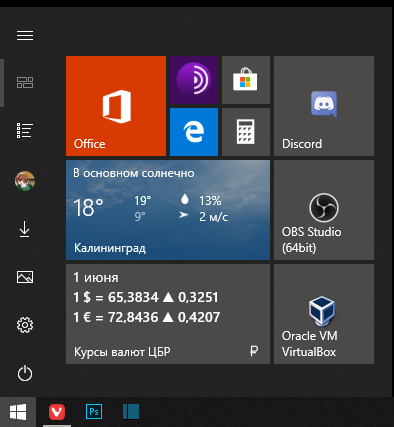Click the 2 м/с wind speed value
This screenshot has width=394, height=427.
[214, 217]
